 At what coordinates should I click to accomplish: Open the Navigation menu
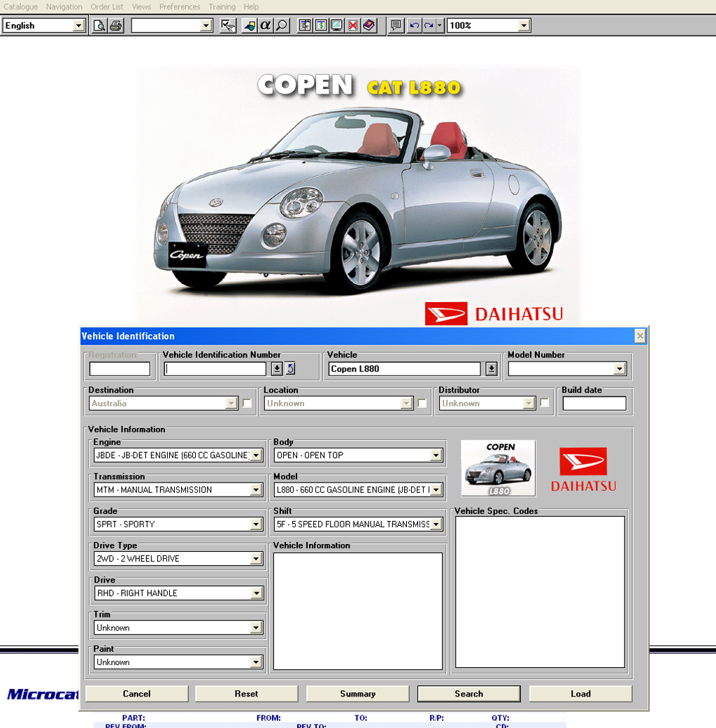(64, 6)
